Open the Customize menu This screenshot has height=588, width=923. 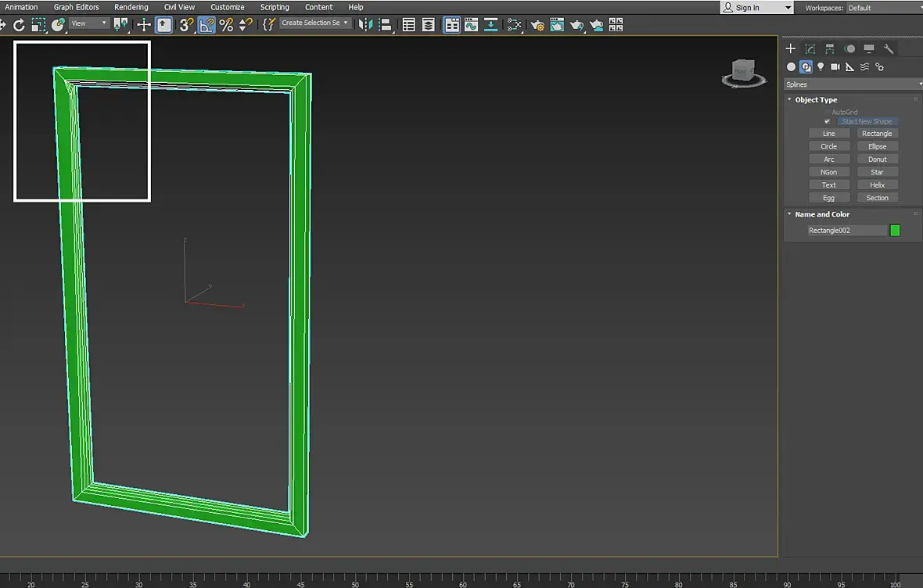[x=227, y=7]
